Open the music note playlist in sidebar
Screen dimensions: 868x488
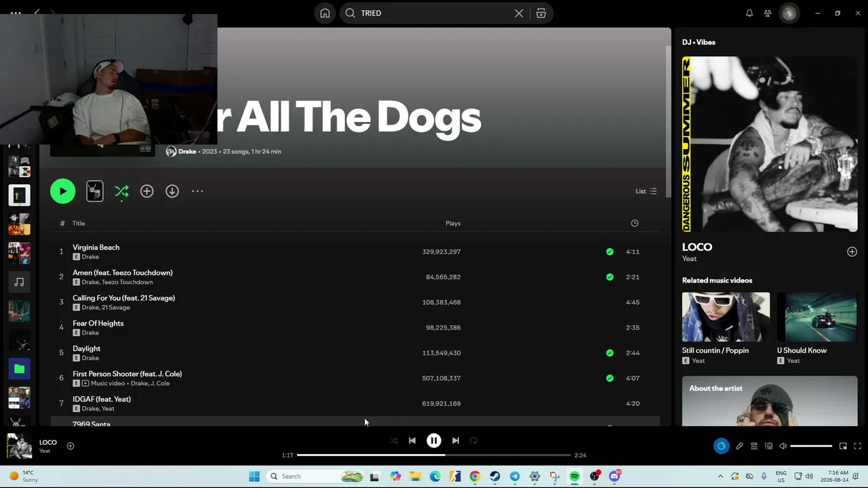[x=19, y=282]
